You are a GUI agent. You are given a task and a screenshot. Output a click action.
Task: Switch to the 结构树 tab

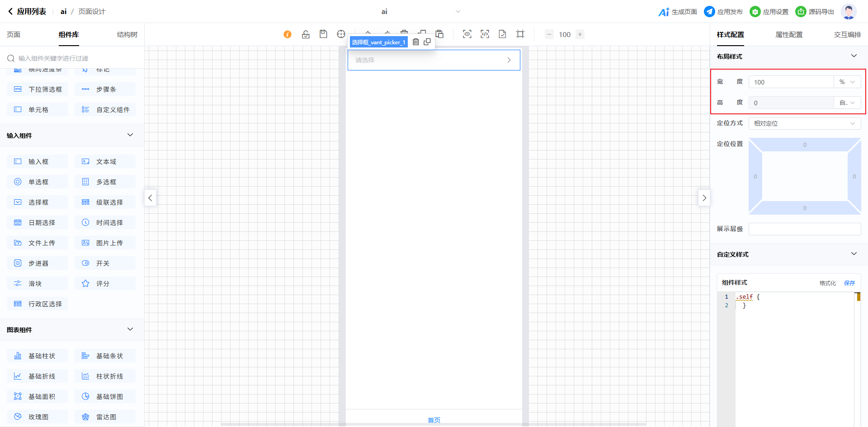(x=127, y=35)
